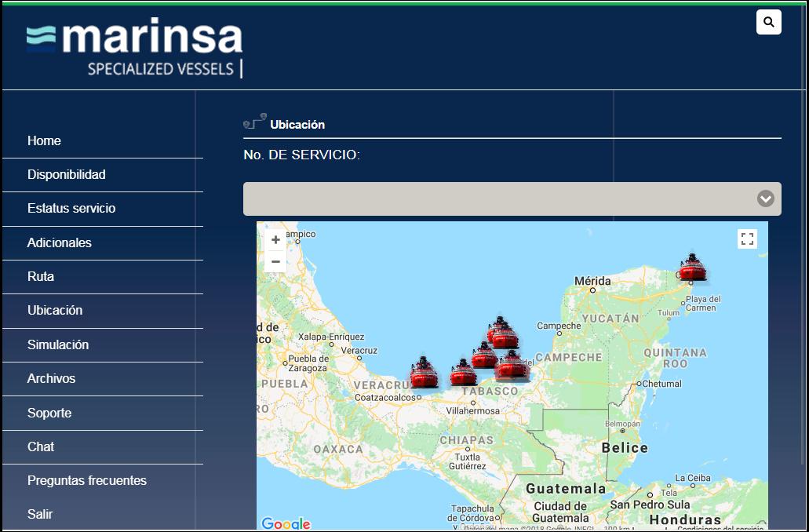
Task: Toggle map fullscreen view
Action: pyautogui.click(x=747, y=239)
